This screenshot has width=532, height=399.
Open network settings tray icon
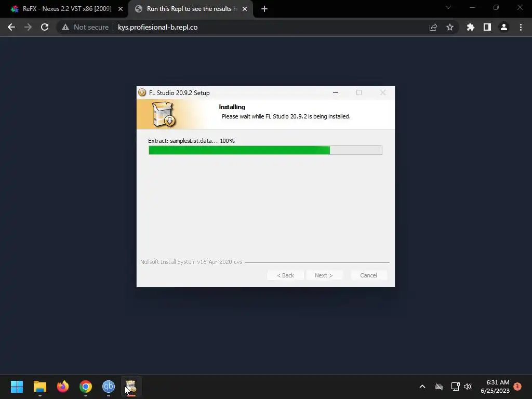click(x=455, y=387)
